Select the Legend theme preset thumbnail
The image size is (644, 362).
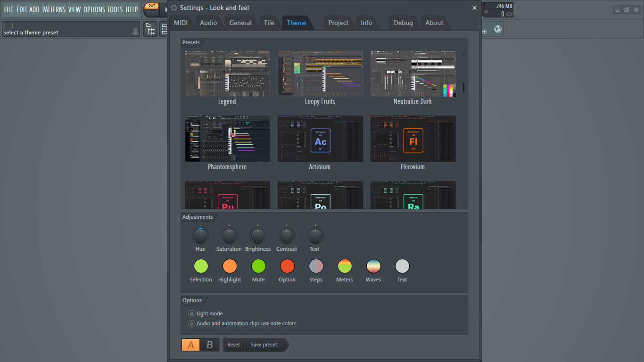pos(227,74)
